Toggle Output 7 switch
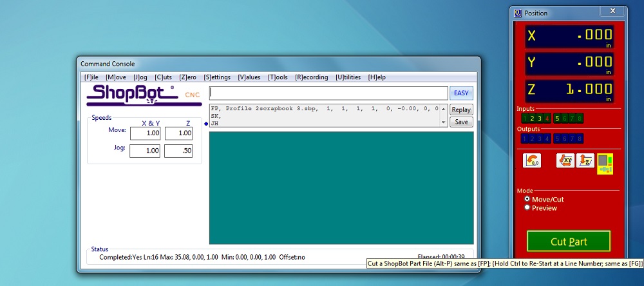This screenshot has width=644, height=286. coord(572,139)
